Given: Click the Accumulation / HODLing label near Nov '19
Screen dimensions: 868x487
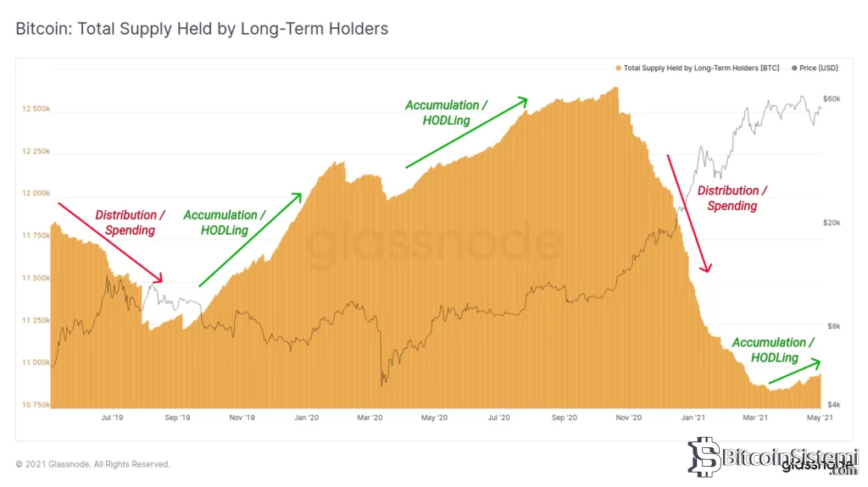Looking at the screenshot, I should (x=225, y=223).
